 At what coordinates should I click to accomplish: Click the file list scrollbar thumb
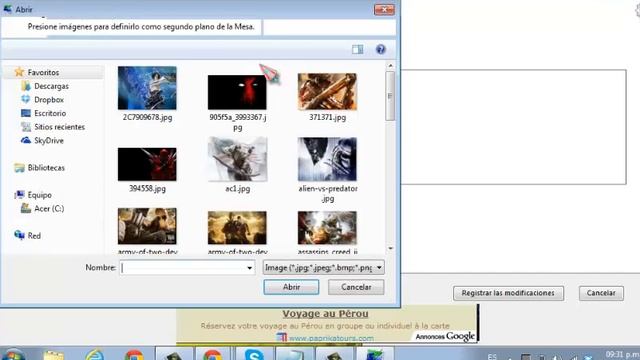coord(391,96)
